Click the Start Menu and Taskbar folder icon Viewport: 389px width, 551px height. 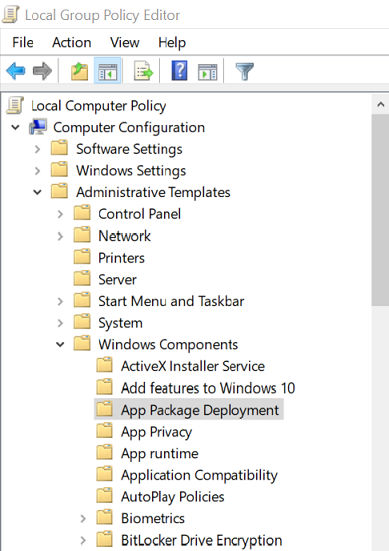(82, 300)
